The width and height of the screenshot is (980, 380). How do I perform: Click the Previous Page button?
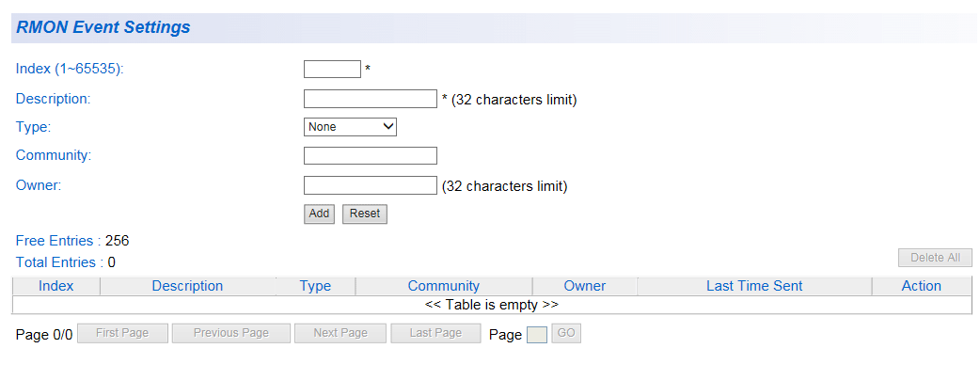click(x=230, y=333)
